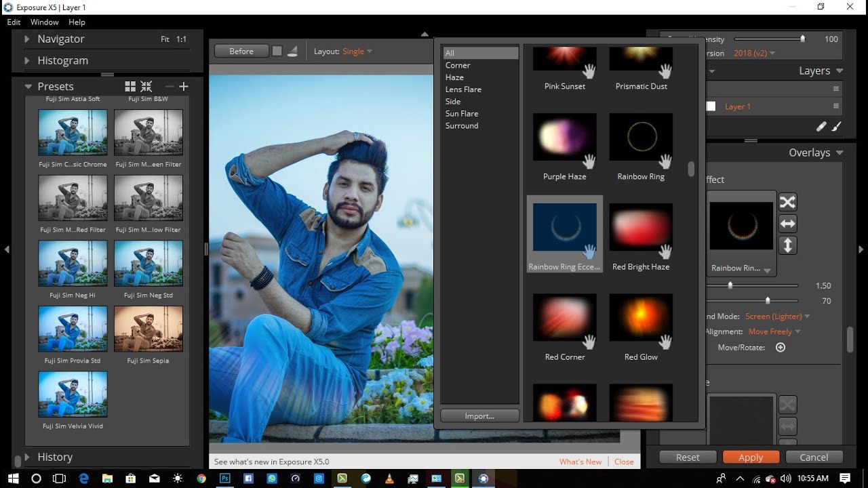The height and width of the screenshot is (488, 868).
Task: Click the Apply button
Action: click(x=751, y=457)
